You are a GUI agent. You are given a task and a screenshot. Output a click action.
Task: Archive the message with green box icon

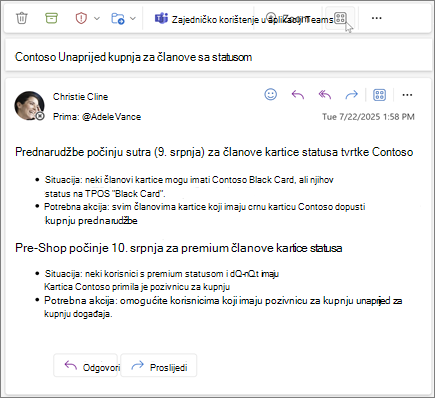tap(51, 18)
